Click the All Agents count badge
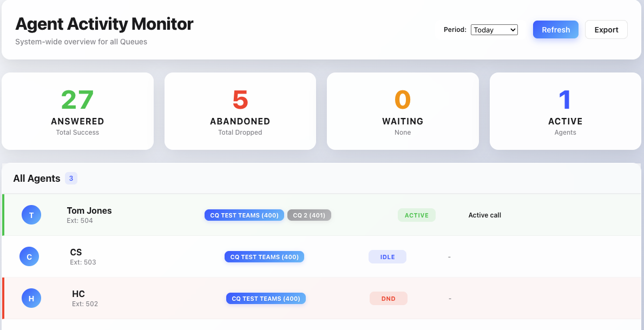The height and width of the screenshot is (330, 644). pyautogui.click(x=71, y=179)
